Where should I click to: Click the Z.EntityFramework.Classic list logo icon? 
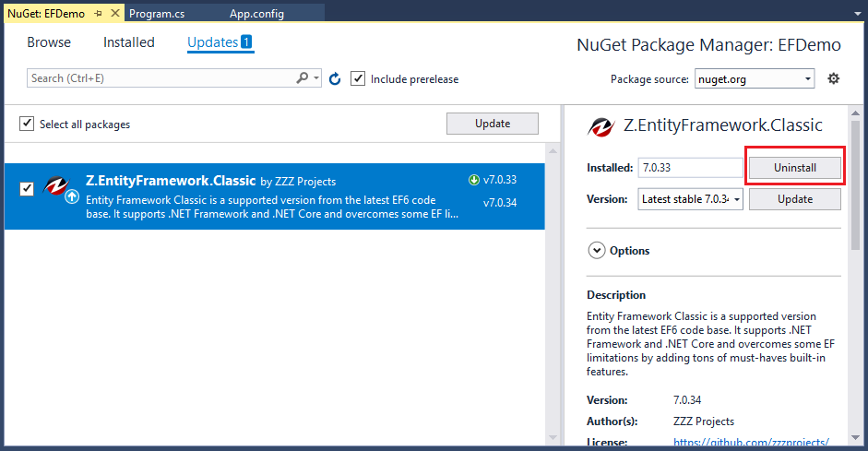57,186
